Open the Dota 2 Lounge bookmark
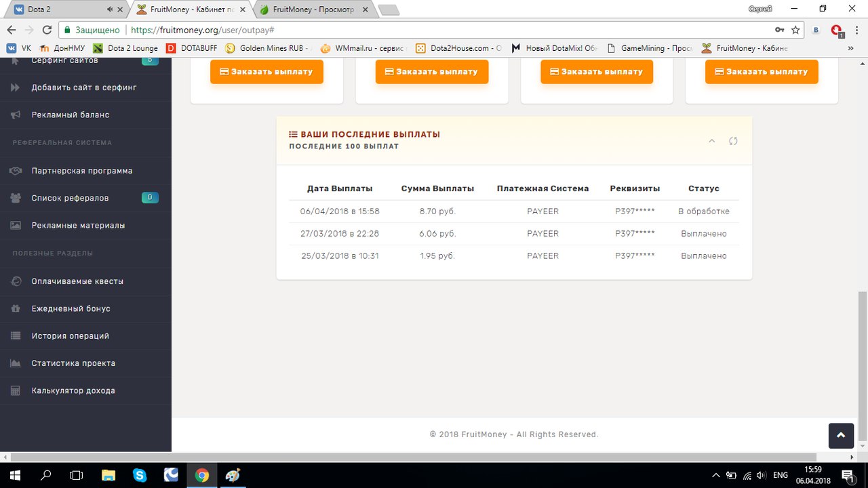The width and height of the screenshot is (868, 488). (x=125, y=48)
